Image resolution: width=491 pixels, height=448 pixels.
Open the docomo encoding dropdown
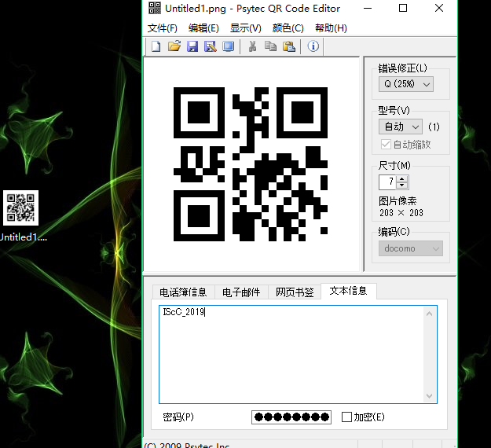411,248
